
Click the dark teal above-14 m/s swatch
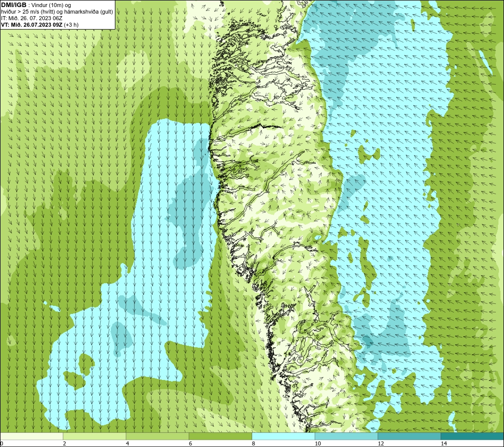pos(473,436)
